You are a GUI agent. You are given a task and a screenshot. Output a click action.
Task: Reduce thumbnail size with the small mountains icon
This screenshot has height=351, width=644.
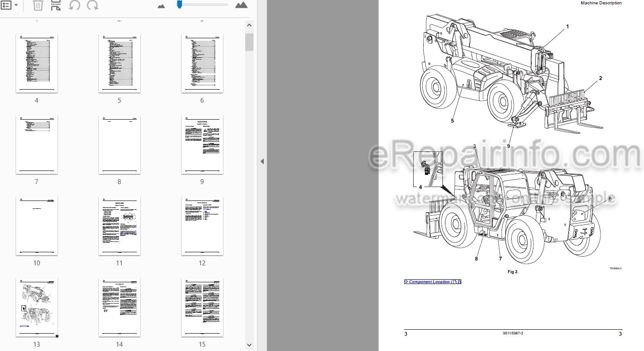[x=162, y=6]
